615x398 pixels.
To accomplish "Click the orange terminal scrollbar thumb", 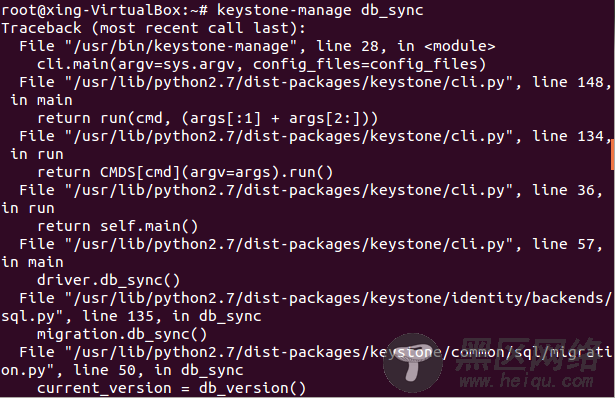I will [x=613, y=155].
